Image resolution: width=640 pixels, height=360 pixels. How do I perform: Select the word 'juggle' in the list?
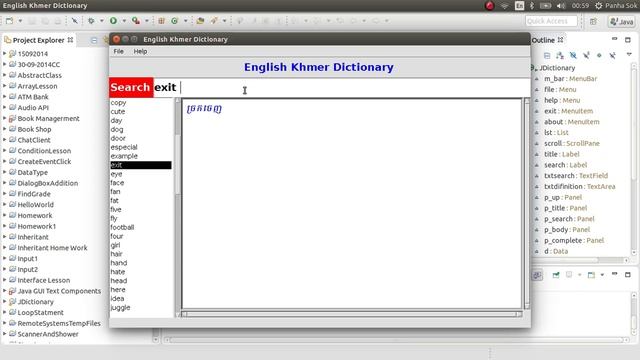coord(120,307)
